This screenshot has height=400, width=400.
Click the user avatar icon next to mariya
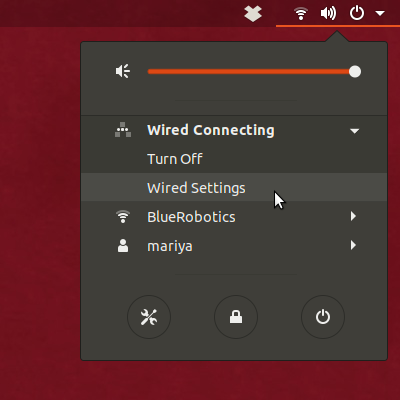pos(123,246)
